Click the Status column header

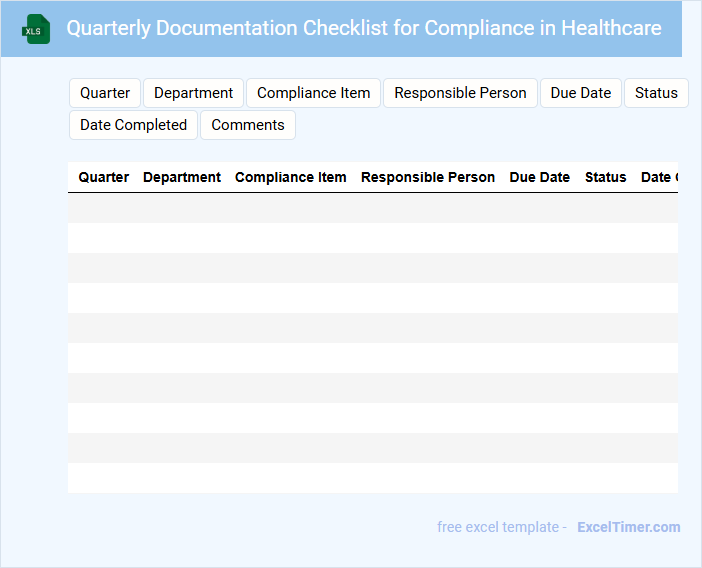pyautogui.click(x=606, y=177)
